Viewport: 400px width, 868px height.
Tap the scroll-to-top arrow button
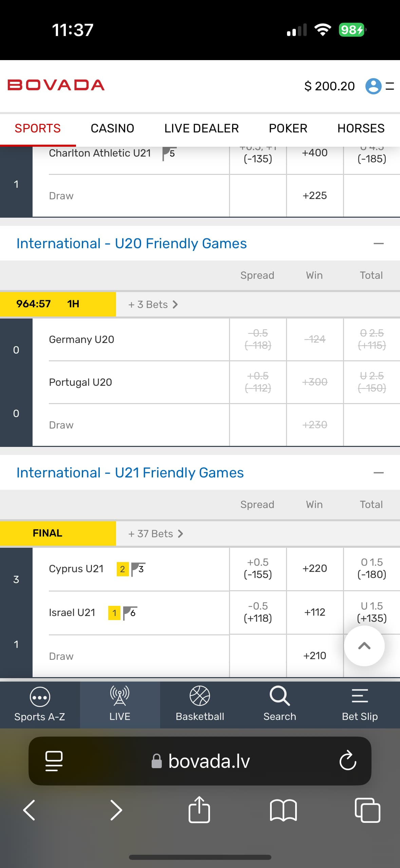(x=364, y=646)
